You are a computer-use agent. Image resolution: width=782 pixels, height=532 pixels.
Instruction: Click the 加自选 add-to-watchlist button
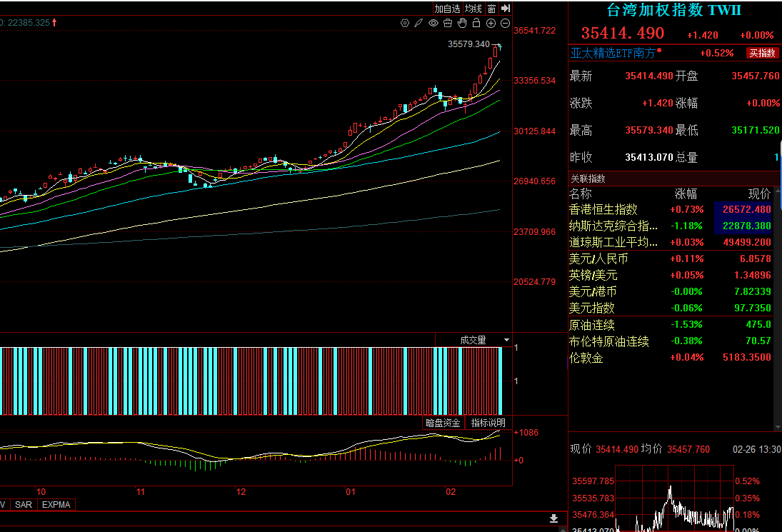coord(447,9)
